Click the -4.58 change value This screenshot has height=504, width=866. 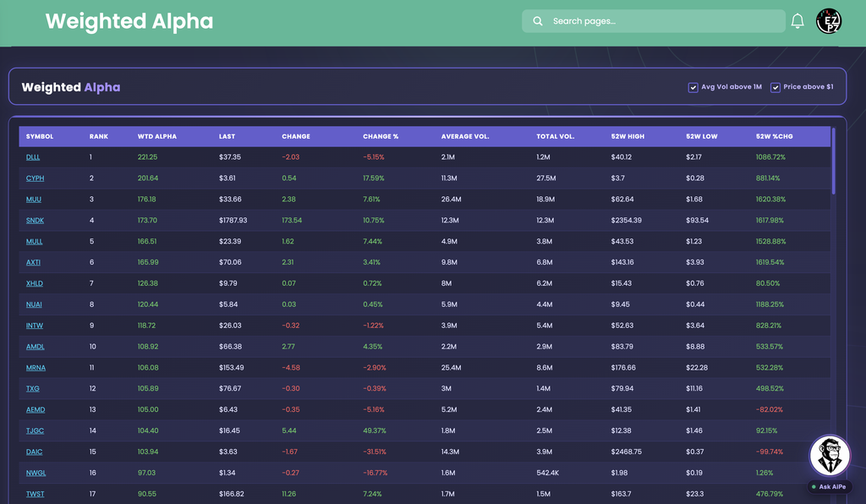click(291, 368)
